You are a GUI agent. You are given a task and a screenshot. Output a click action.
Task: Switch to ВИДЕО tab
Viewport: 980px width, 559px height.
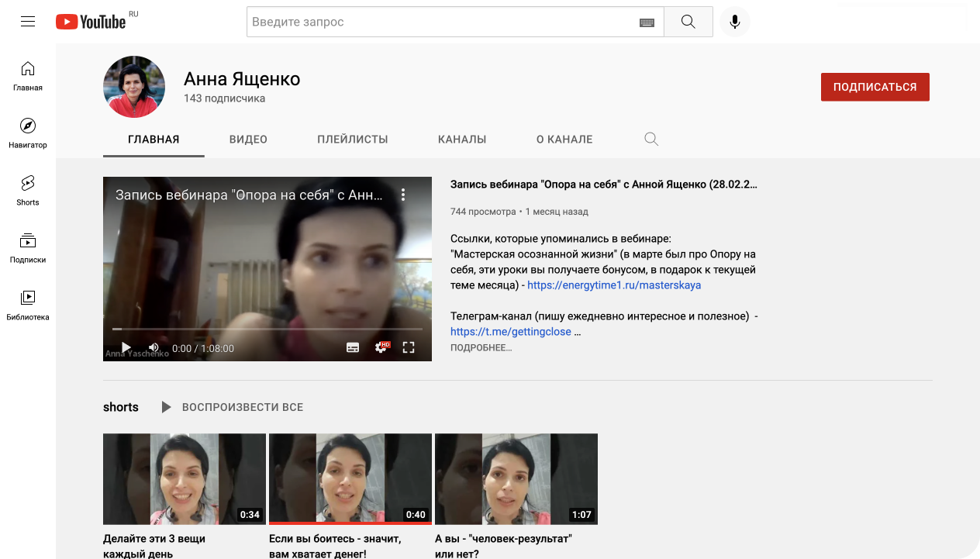coord(248,140)
